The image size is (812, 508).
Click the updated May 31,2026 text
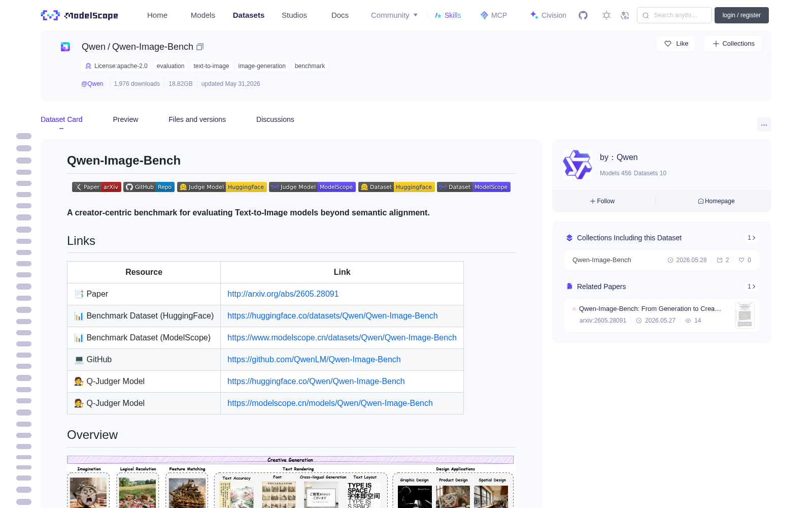[230, 84]
